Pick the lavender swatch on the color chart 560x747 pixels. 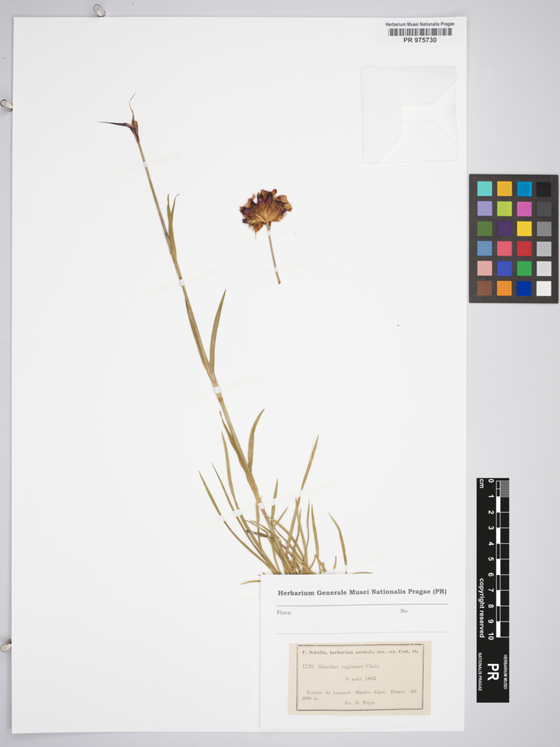pos(484,208)
